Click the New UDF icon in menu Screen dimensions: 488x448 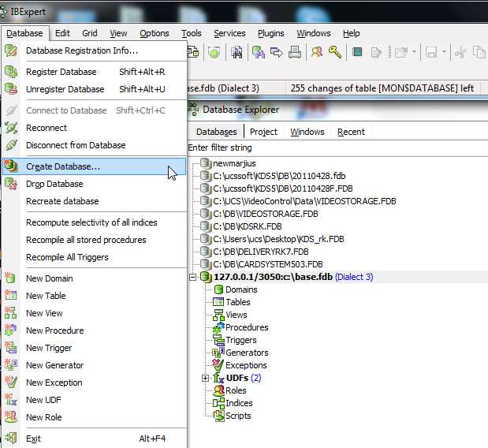pyautogui.click(x=11, y=399)
